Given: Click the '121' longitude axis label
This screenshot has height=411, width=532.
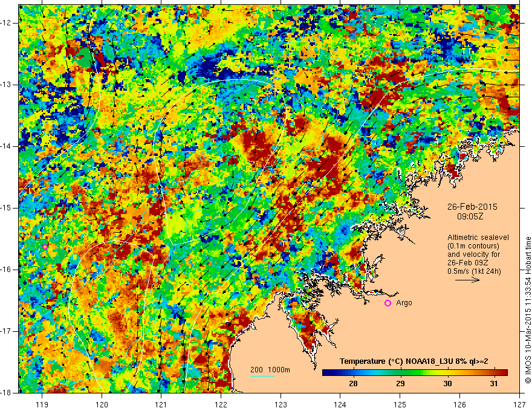Looking at the screenshot, I should click(161, 404).
